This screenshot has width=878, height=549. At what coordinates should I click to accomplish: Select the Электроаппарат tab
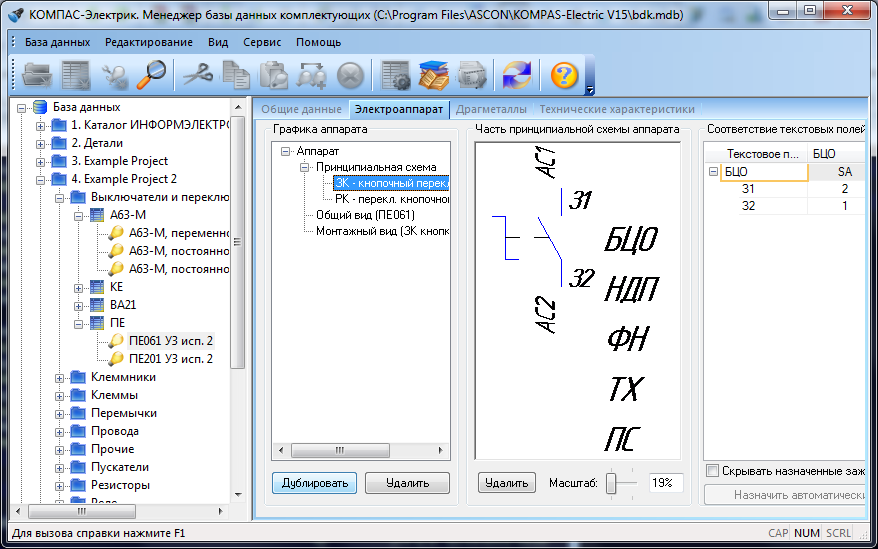click(399, 109)
